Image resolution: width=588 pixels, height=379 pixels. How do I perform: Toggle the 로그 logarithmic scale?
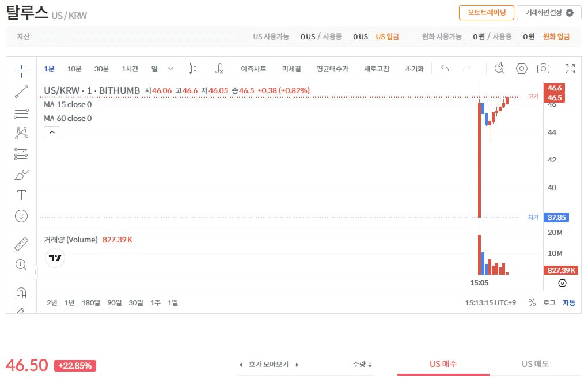pyautogui.click(x=549, y=302)
